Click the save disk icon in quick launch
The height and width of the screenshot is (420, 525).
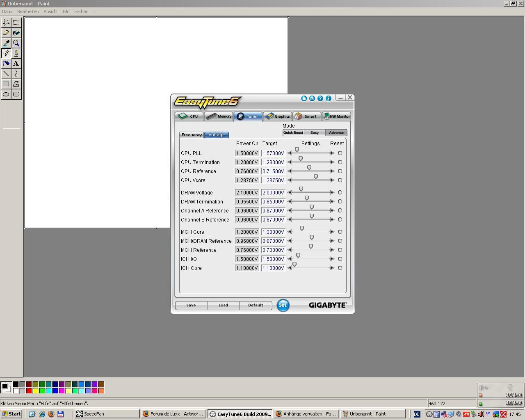coord(61,414)
